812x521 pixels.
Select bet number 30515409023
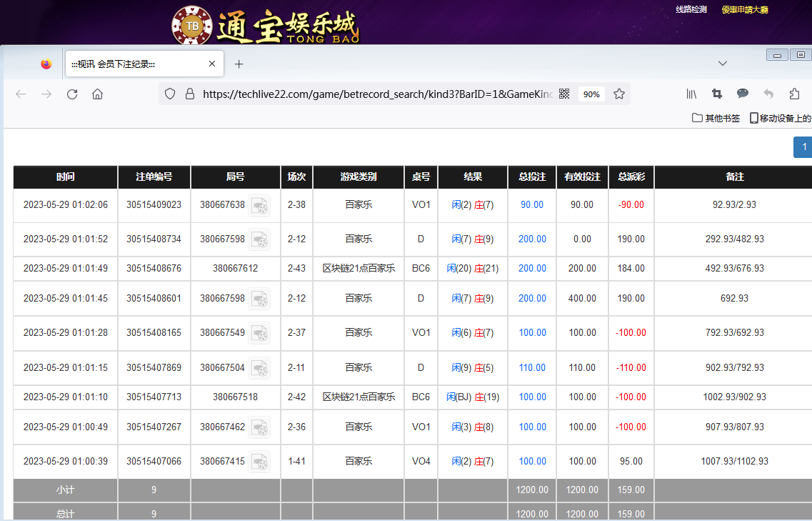154,205
